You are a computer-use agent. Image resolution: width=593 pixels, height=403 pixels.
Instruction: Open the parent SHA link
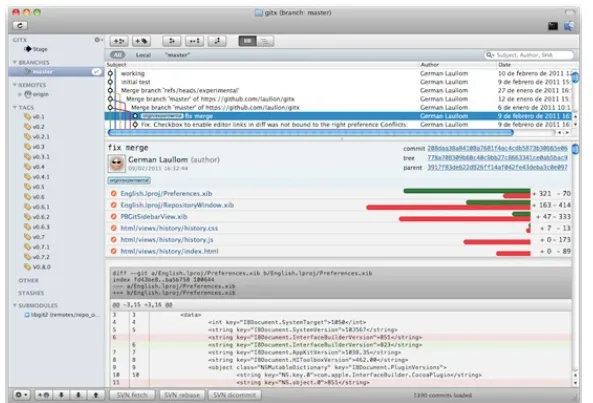pyautogui.click(x=497, y=167)
